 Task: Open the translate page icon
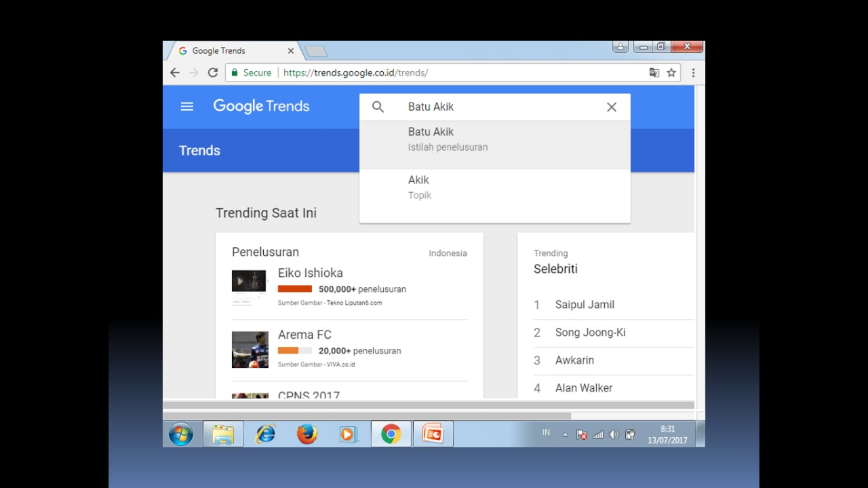(x=654, y=73)
